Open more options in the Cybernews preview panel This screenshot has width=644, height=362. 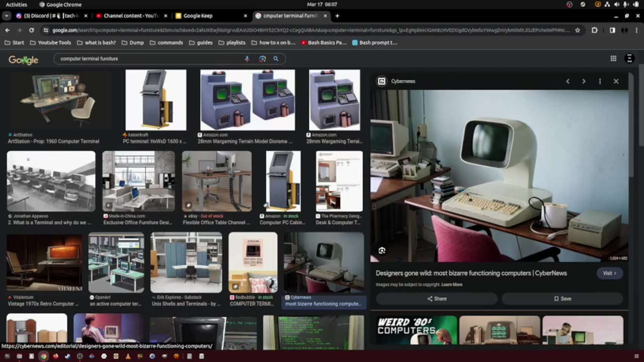point(600,81)
